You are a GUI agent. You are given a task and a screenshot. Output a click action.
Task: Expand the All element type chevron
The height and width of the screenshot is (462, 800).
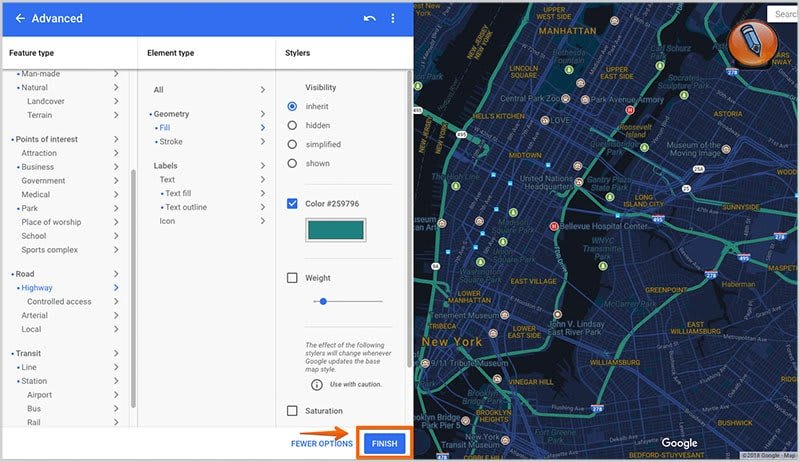(x=263, y=90)
